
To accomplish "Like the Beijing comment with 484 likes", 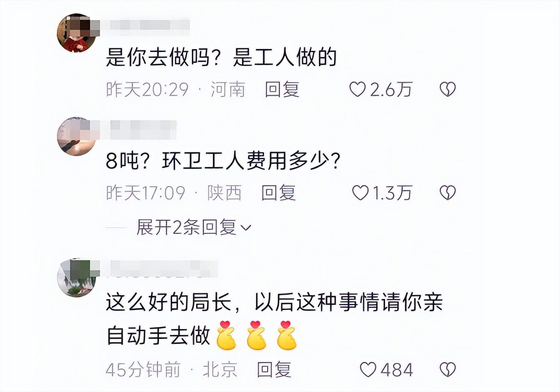I will (x=368, y=369).
